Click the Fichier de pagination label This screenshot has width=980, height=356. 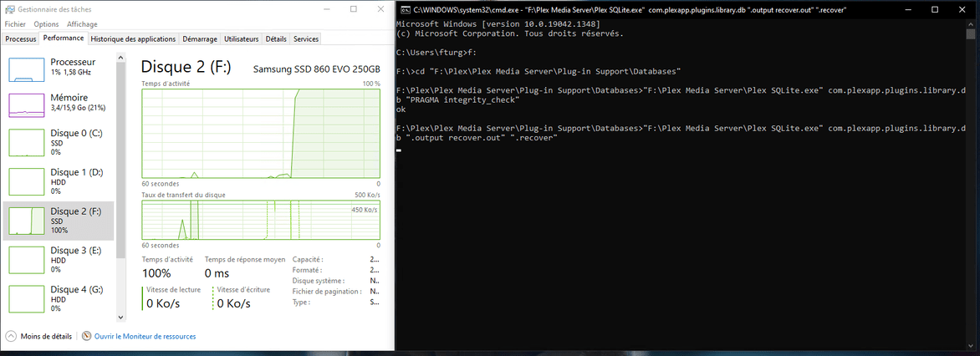coord(327,292)
